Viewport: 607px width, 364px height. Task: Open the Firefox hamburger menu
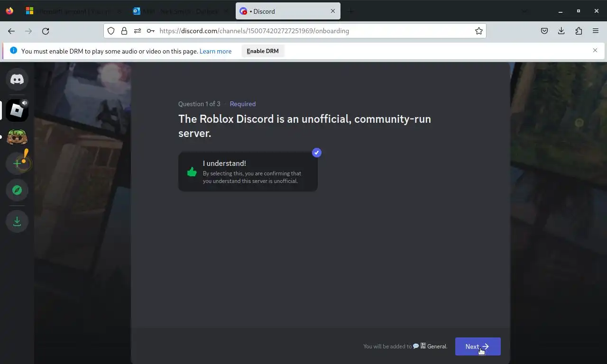pyautogui.click(x=596, y=31)
